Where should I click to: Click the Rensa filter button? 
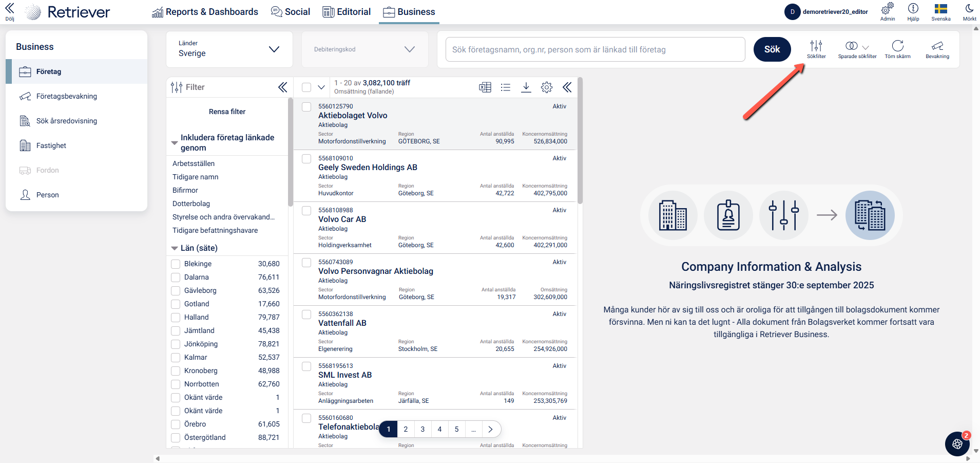[x=227, y=112]
